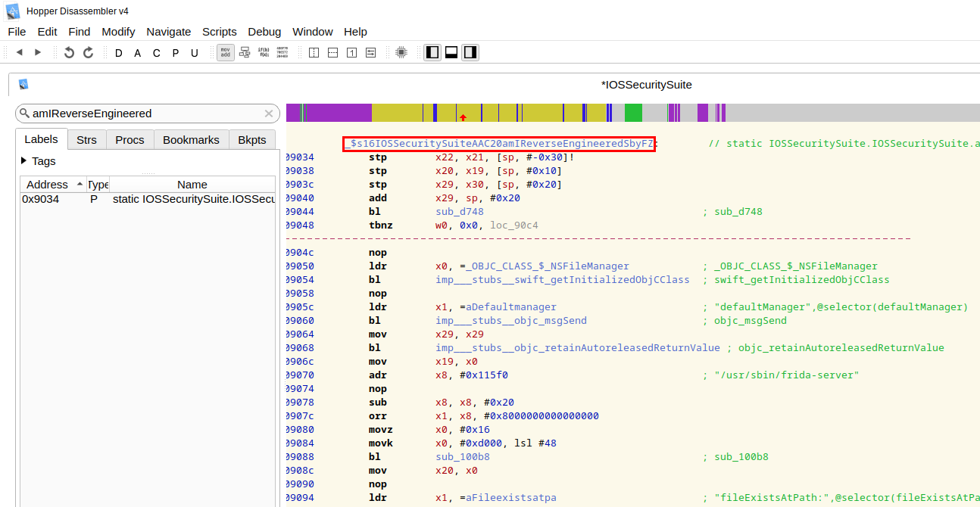Navigate forward with the right arrow

pyautogui.click(x=38, y=52)
